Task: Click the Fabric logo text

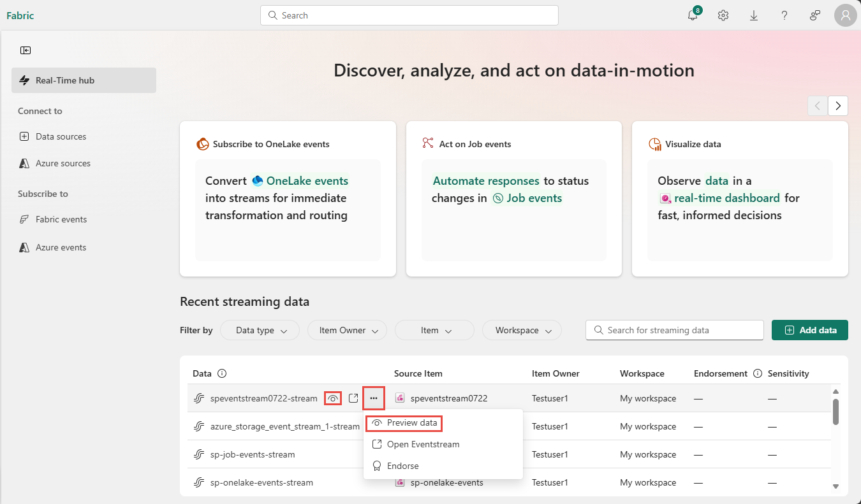Action: coord(20,15)
